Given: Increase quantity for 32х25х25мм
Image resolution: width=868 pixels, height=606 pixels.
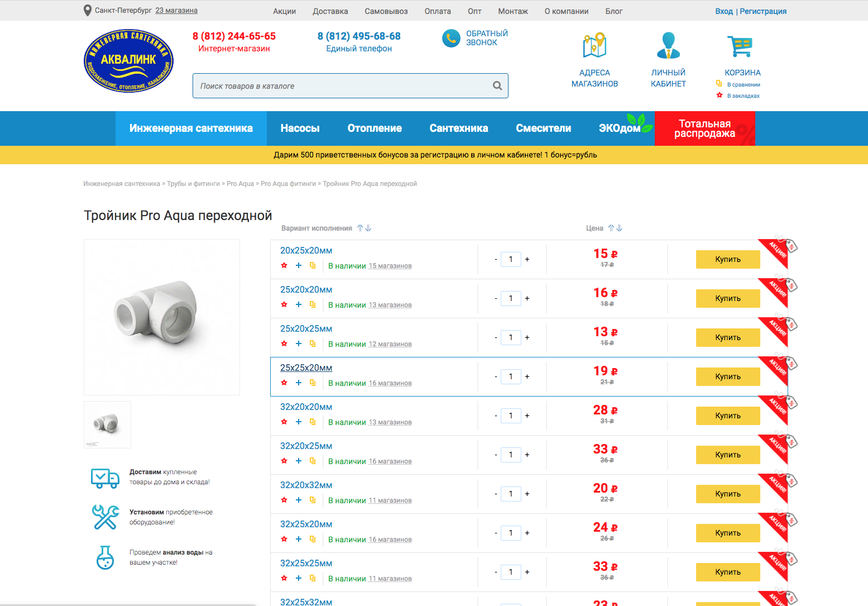Looking at the screenshot, I should (x=527, y=572).
